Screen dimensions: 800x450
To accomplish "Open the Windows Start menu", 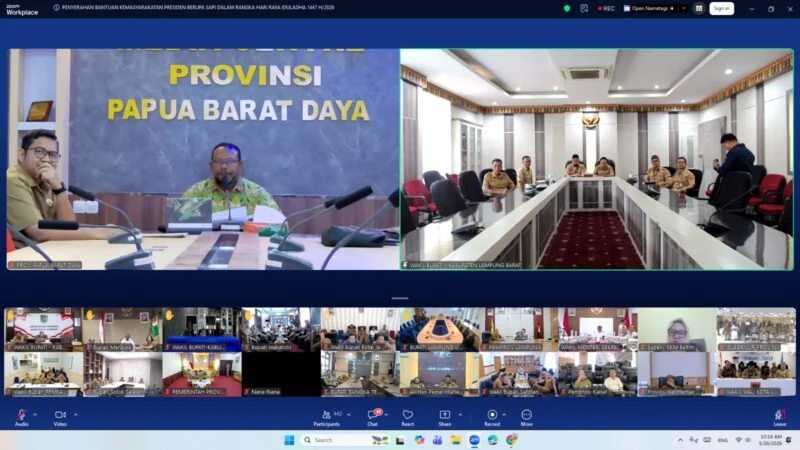I will tap(289, 440).
